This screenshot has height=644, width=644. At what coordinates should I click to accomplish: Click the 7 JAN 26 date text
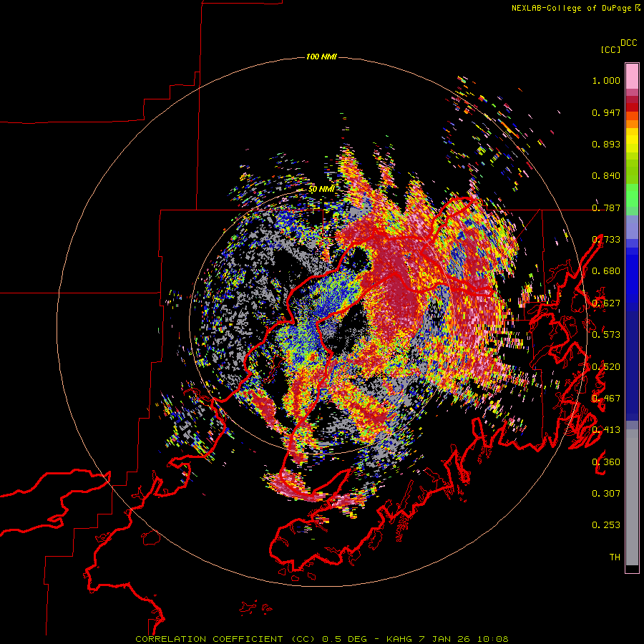445,639
